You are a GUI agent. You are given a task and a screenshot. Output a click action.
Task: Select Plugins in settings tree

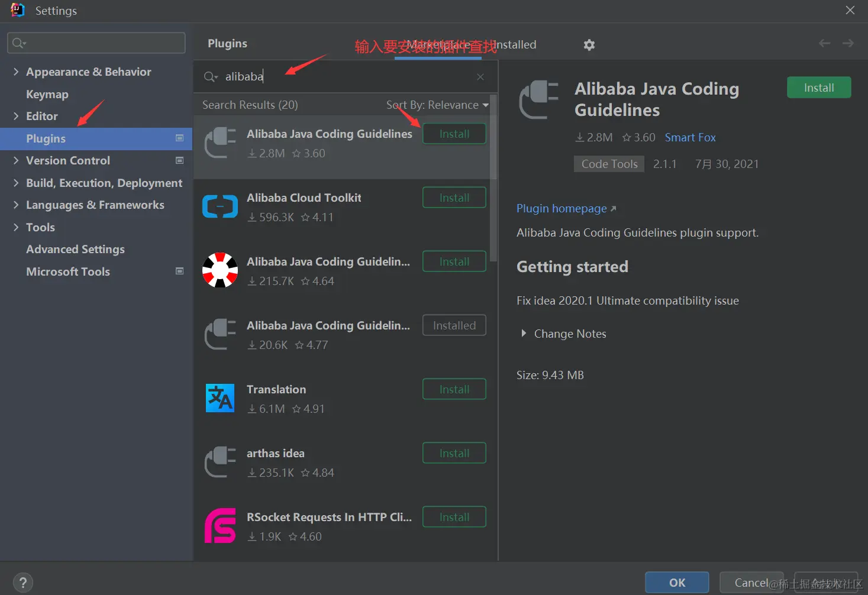click(96, 138)
